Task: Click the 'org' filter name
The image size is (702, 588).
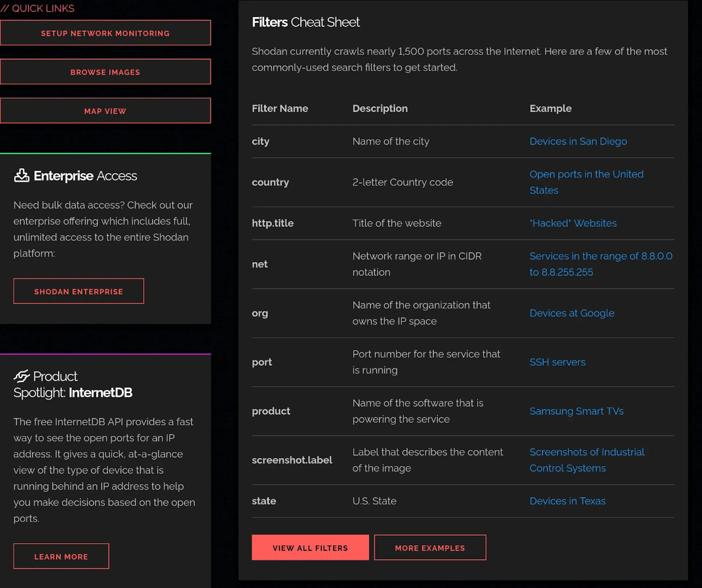Action: pos(260,313)
